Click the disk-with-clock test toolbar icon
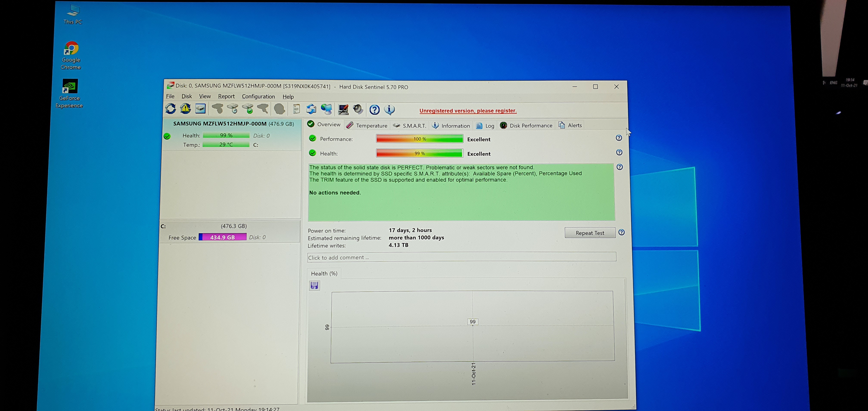Image resolution: width=868 pixels, height=411 pixels. (232, 109)
